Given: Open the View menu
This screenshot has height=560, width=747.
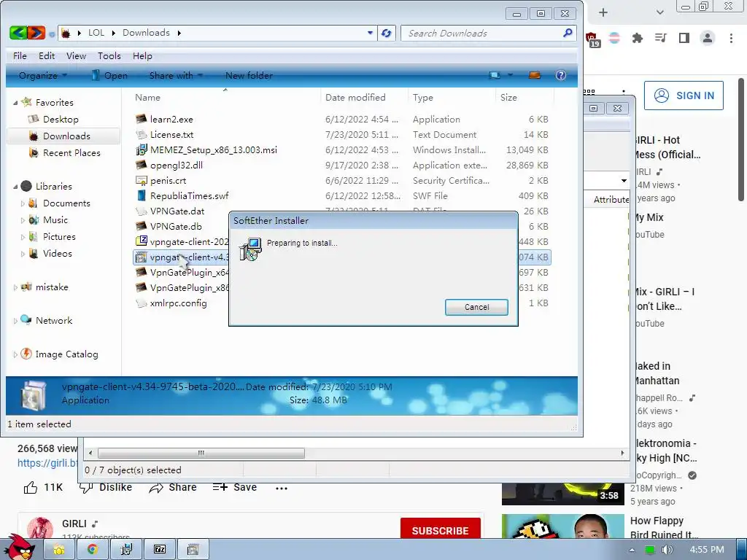Looking at the screenshot, I should [x=76, y=55].
